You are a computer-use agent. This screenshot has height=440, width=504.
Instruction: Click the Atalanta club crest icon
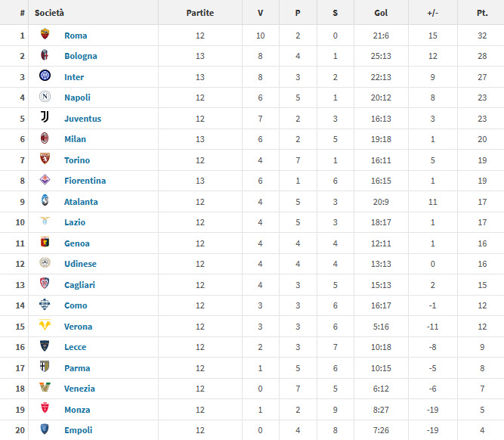45,201
